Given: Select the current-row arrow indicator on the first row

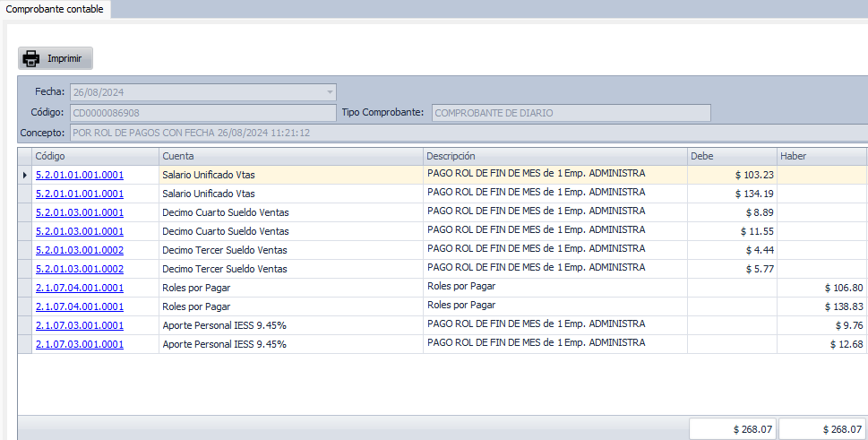Looking at the screenshot, I should pyautogui.click(x=24, y=175).
